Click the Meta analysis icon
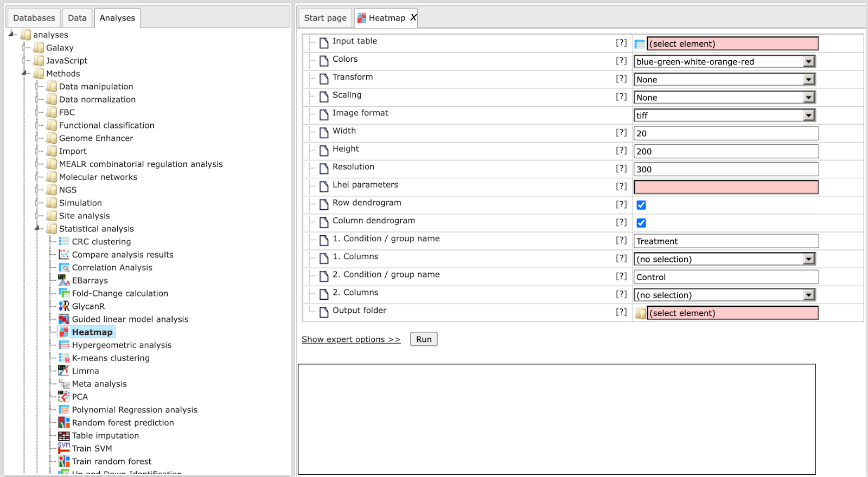 tap(64, 384)
